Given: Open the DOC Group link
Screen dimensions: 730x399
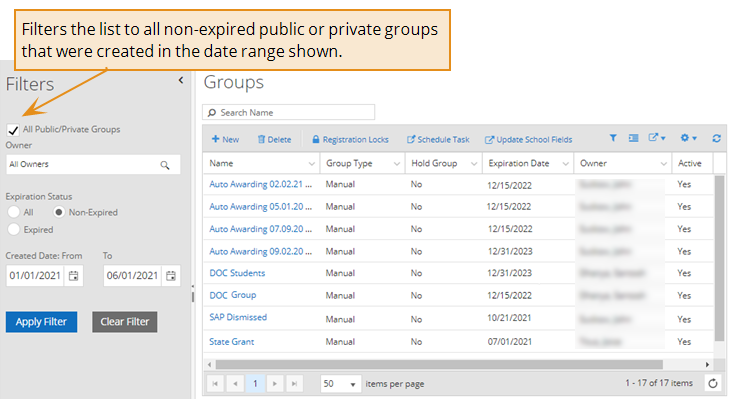Looking at the screenshot, I should (233, 295).
